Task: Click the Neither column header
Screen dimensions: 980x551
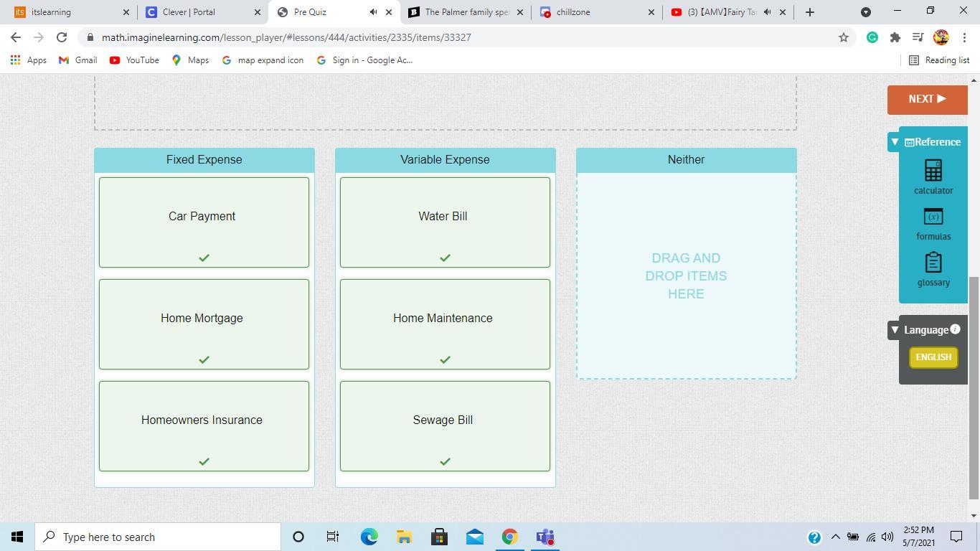Action: 686,160
